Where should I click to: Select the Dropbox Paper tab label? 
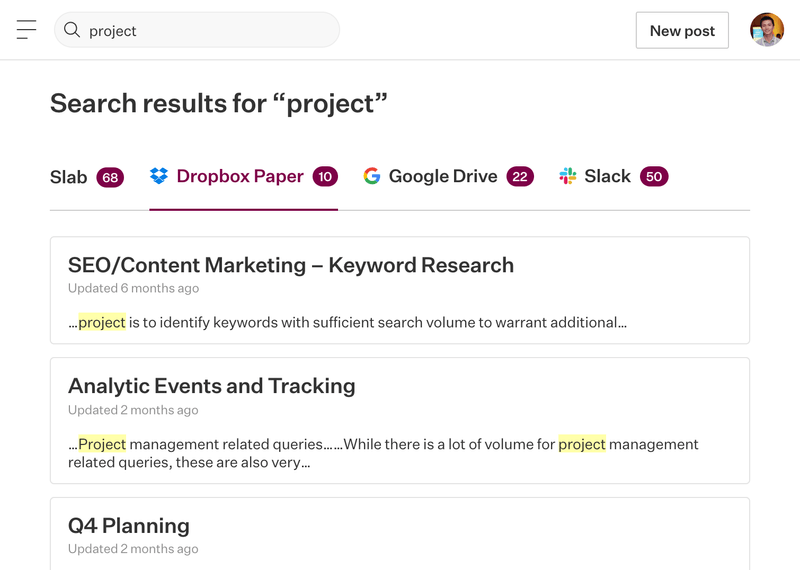click(x=240, y=176)
